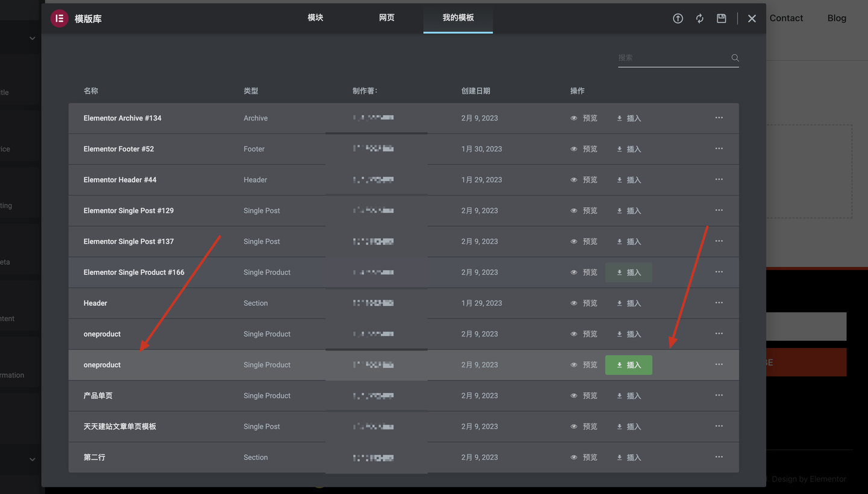The height and width of the screenshot is (494, 868).
Task: Insert Elementor Archive #134 template
Action: pos(629,118)
